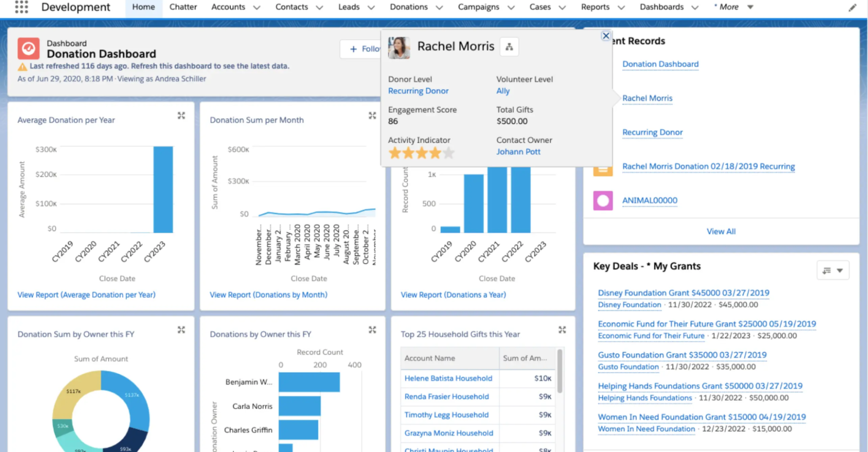Open the Dashboards tab
868x452 pixels.
coord(662,7)
